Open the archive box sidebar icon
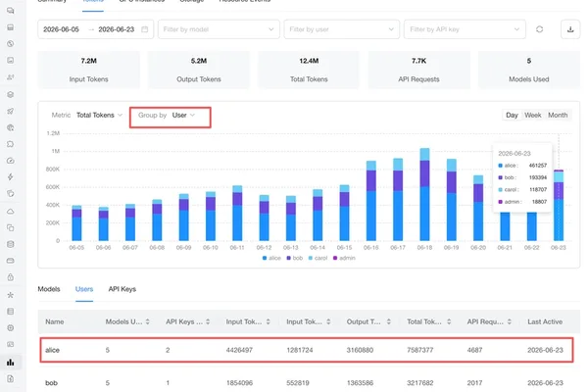The height and width of the screenshot is (392, 588). [11, 27]
